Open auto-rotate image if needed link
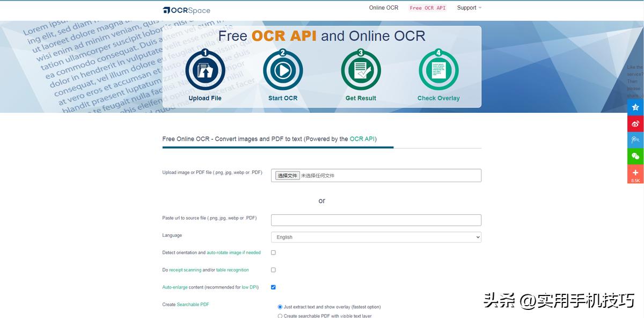 point(233,252)
